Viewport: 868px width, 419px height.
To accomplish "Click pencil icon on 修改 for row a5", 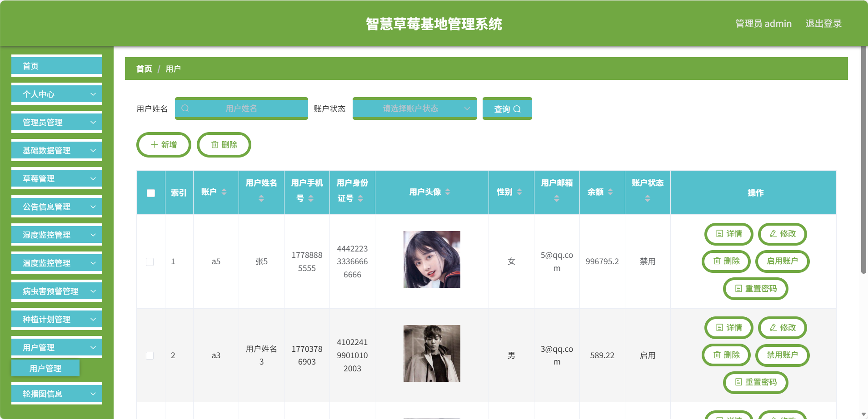I will click(773, 233).
